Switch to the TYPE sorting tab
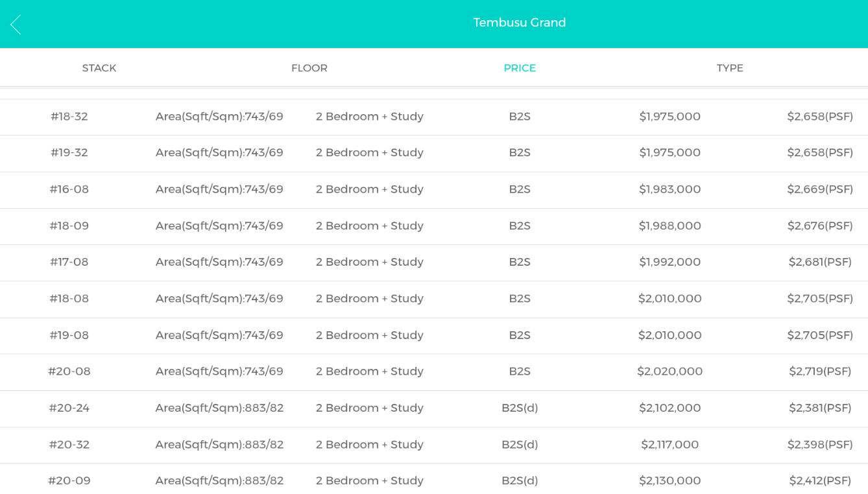This screenshot has height=494, width=868. pos(730,68)
